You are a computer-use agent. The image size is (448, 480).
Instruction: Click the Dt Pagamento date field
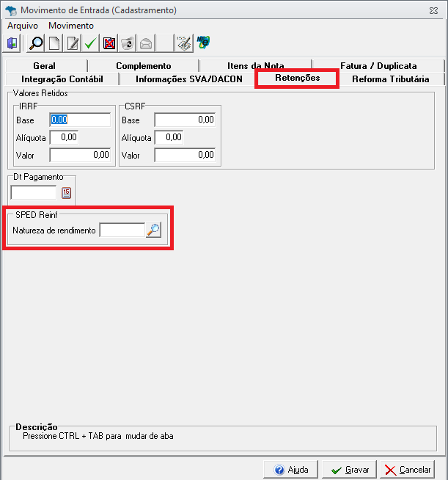[x=34, y=193]
